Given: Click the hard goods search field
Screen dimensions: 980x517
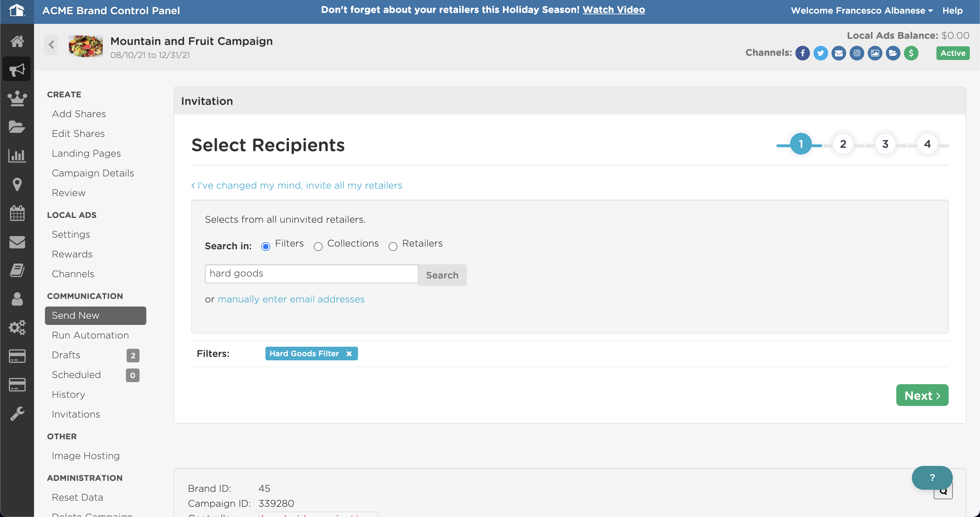Looking at the screenshot, I should click(311, 274).
